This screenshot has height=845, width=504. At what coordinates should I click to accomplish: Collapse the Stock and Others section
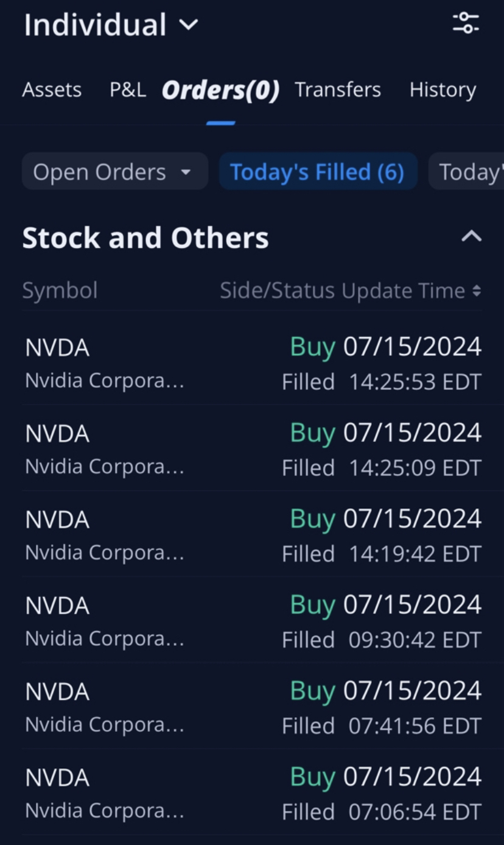coord(471,237)
